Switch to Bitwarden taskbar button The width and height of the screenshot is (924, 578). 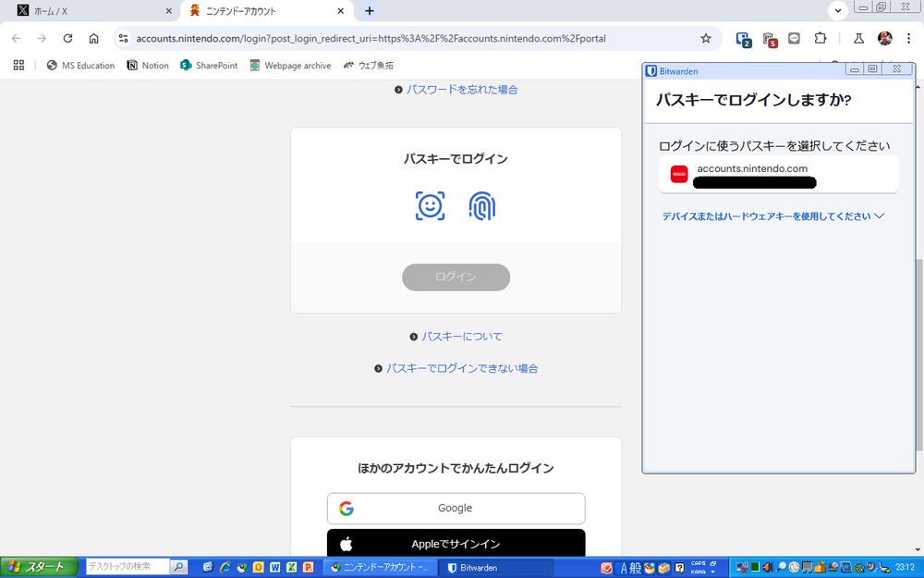pos(497,568)
